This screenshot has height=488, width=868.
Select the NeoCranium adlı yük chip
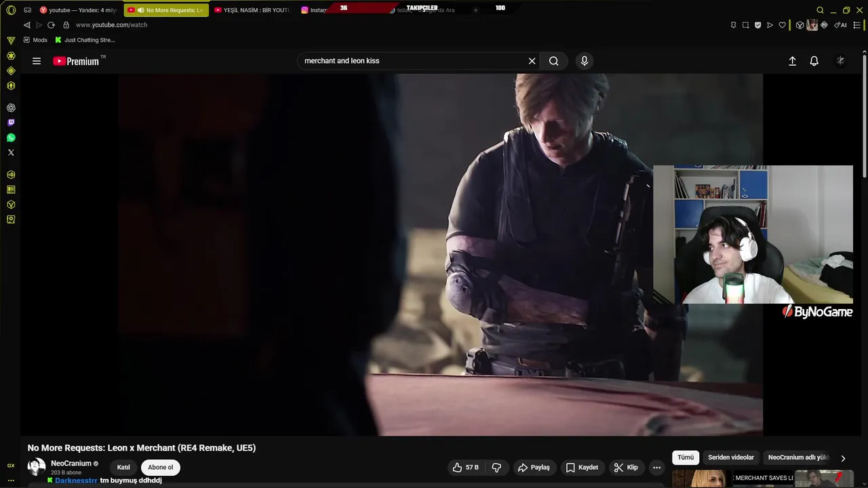tap(798, 457)
